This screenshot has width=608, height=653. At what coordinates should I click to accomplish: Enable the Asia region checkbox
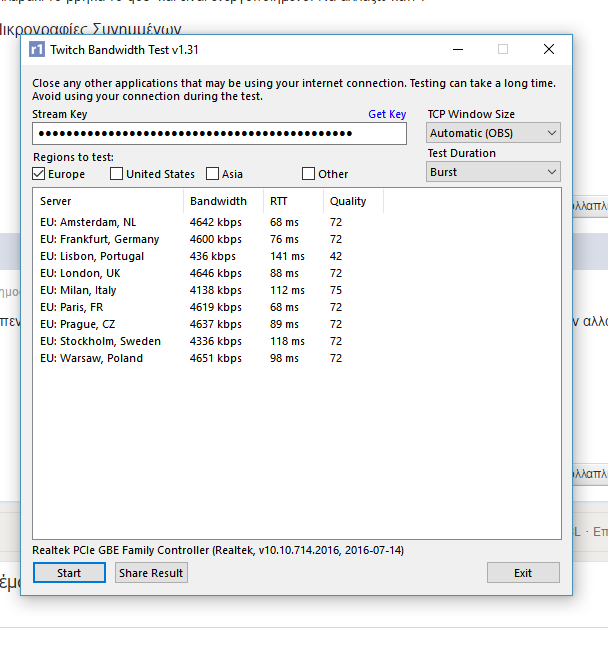click(x=212, y=174)
